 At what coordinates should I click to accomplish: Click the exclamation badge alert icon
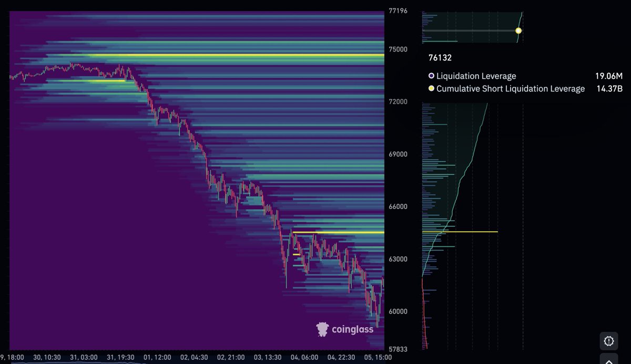click(x=609, y=341)
